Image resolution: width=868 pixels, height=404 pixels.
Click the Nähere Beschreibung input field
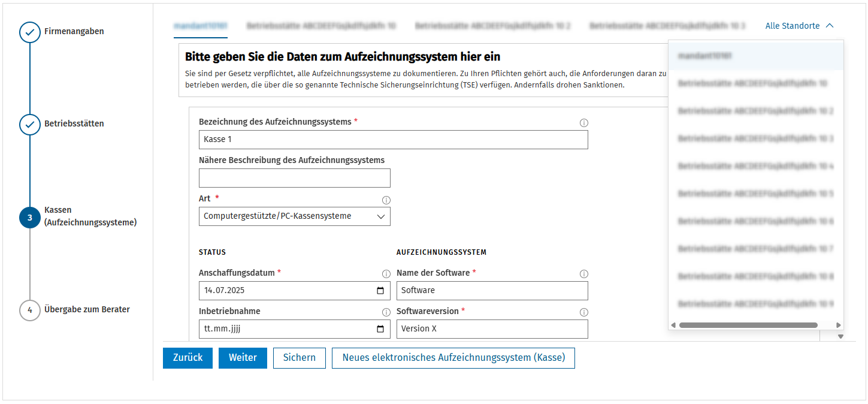[295, 178]
